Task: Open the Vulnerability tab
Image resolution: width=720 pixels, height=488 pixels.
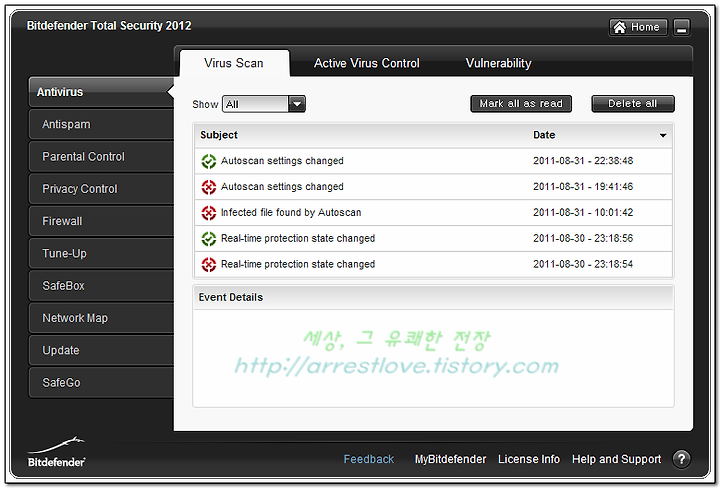Action: 499,63
